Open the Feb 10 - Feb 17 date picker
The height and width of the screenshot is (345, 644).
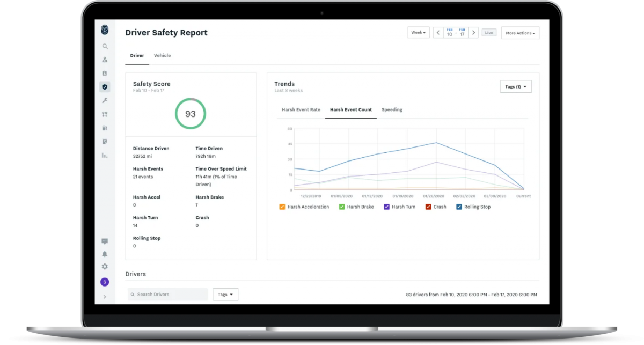tap(456, 33)
